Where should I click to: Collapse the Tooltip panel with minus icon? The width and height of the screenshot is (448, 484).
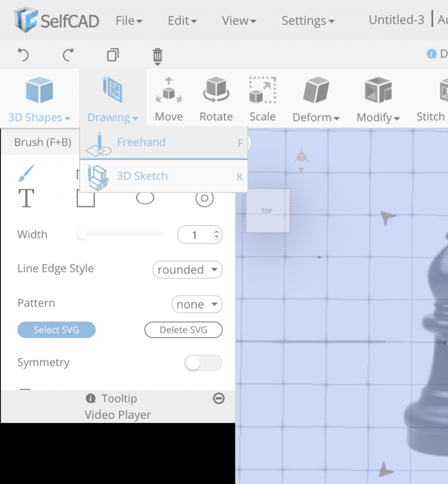point(219,398)
